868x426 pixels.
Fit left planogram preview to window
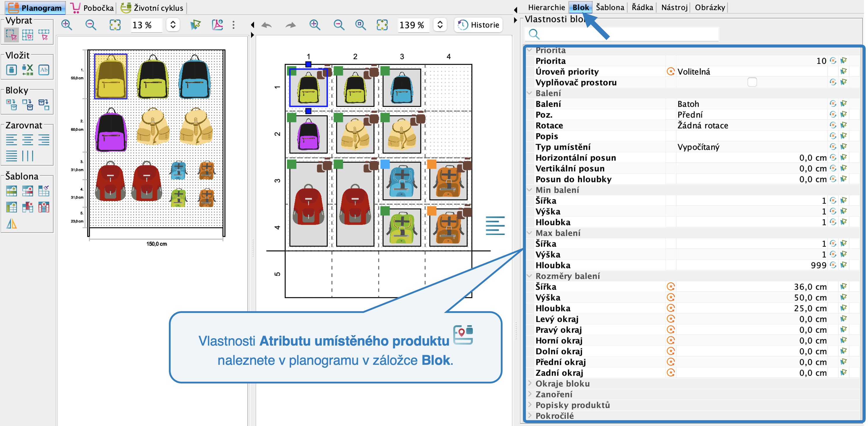coord(115,25)
